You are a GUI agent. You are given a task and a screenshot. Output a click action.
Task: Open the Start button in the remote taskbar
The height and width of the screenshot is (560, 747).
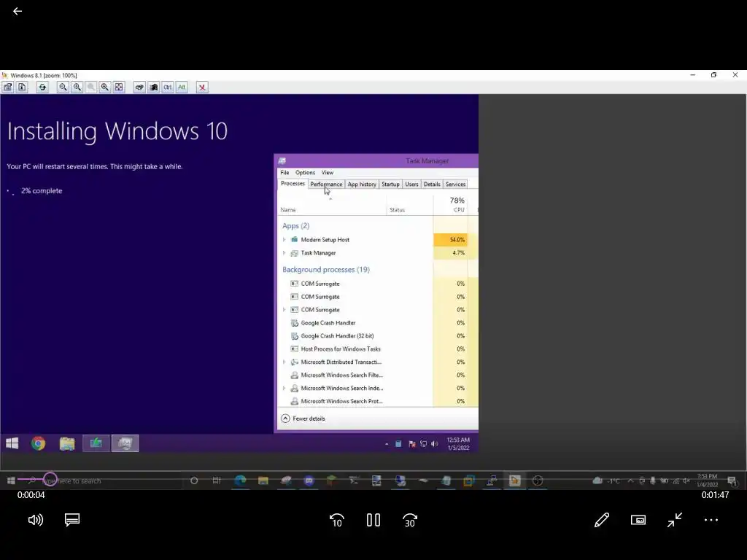(12, 443)
